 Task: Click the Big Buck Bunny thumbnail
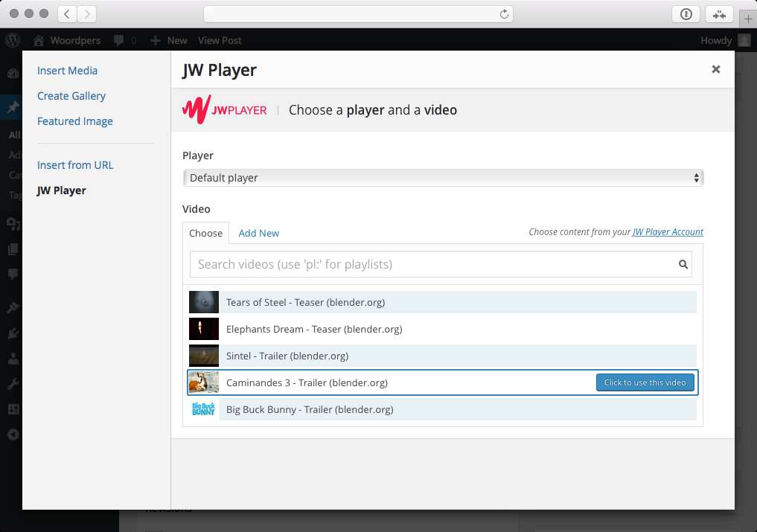pyautogui.click(x=204, y=409)
